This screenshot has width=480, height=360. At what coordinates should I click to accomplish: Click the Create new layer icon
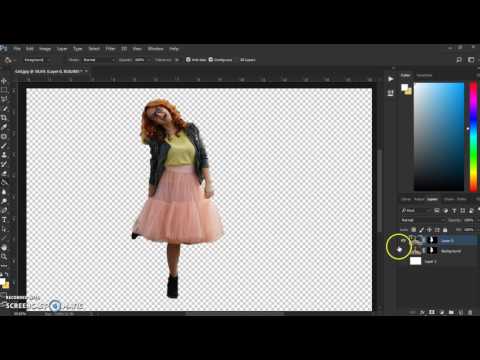point(461,312)
